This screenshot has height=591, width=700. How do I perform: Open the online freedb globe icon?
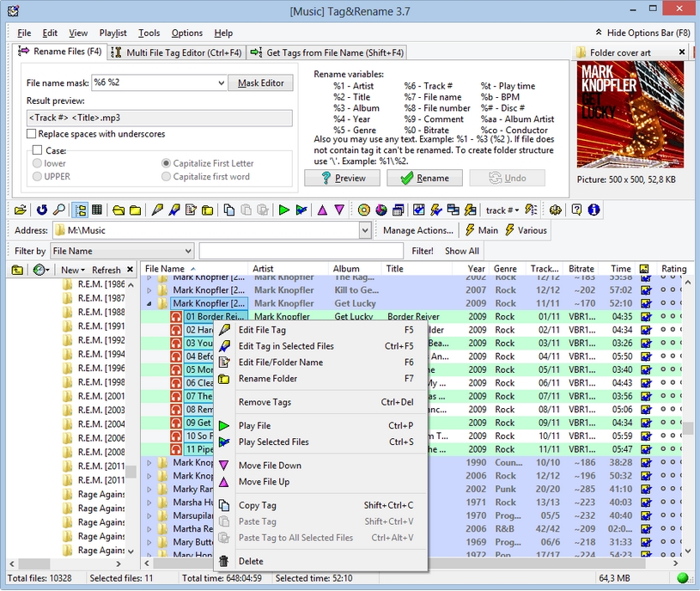coord(380,210)
